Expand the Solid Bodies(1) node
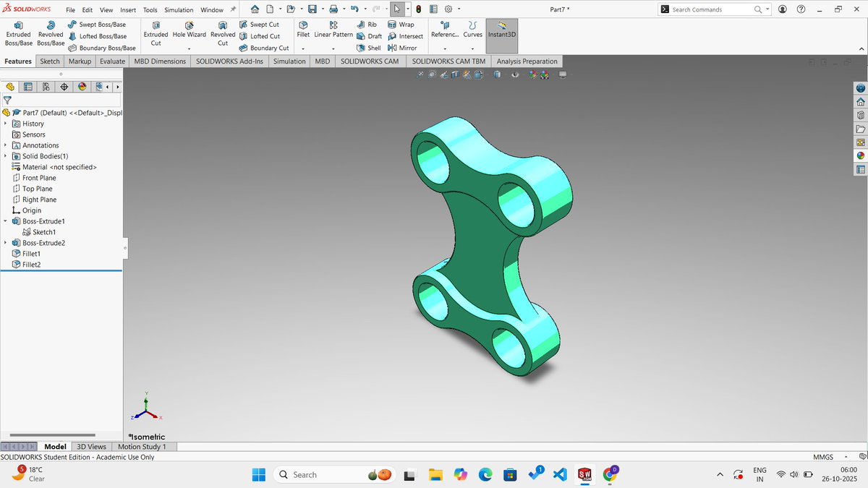868x488 pixels. tap(5, 156)
